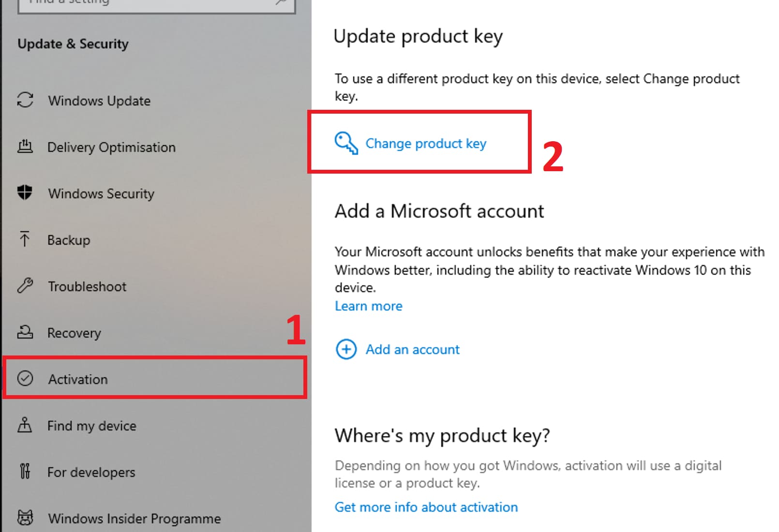Click the Delivery Optimisation icon
Screen dimensions: 779x532
(25, 146)
